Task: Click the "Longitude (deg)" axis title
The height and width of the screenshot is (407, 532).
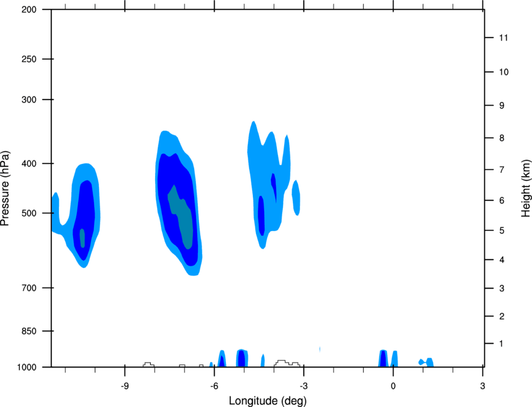Action: click(268, 401)
